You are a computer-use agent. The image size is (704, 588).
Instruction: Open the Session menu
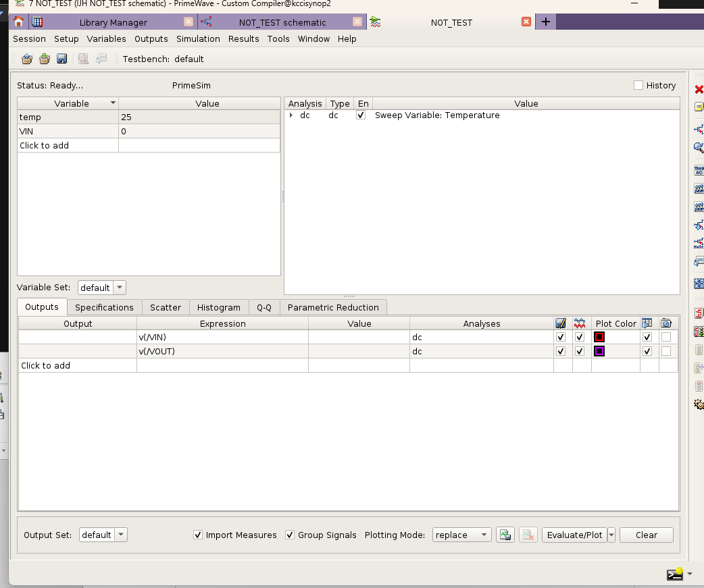[29, 39]
